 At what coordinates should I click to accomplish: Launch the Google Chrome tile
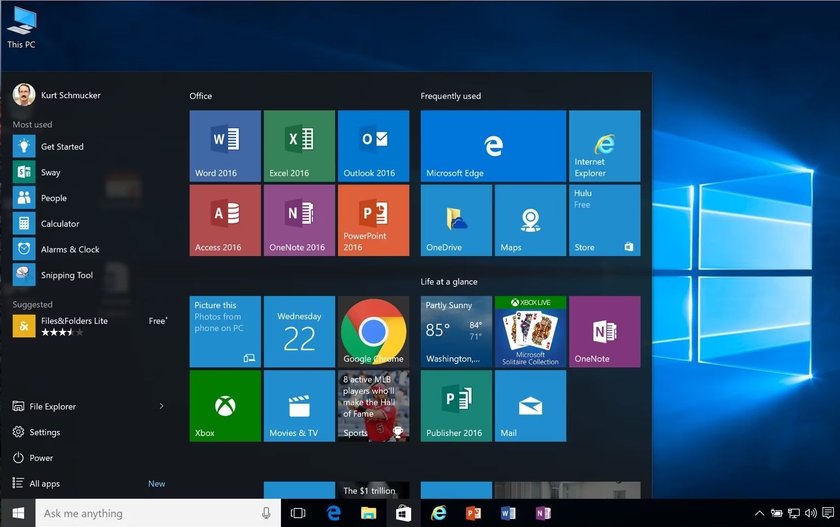pos(373,332)
